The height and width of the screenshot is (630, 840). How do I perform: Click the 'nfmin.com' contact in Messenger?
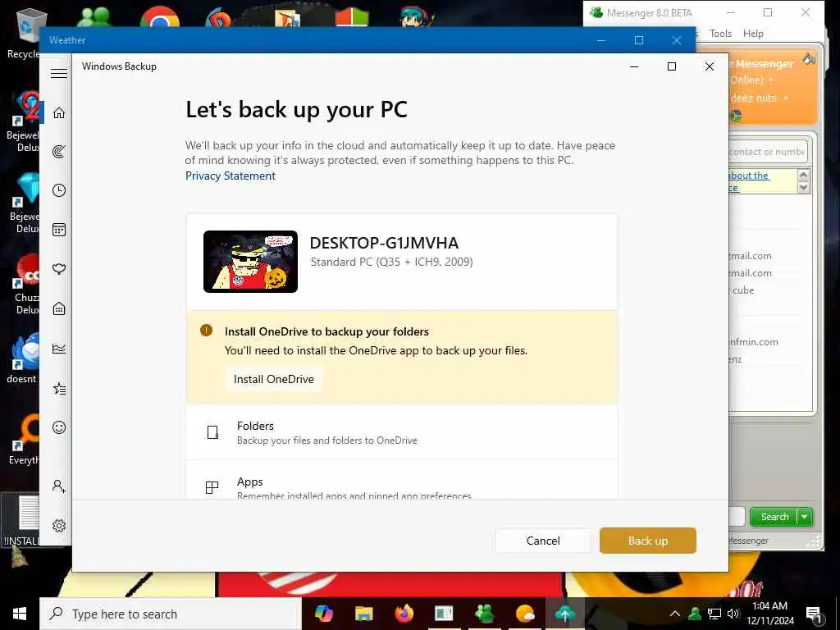point(753,342)
